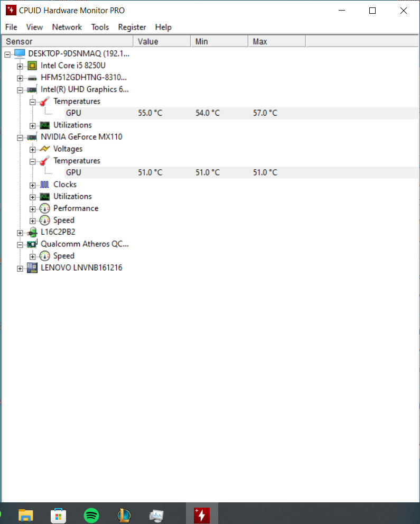Open the Register menu
Screen dimensions: 420x524
pos(132,27)
